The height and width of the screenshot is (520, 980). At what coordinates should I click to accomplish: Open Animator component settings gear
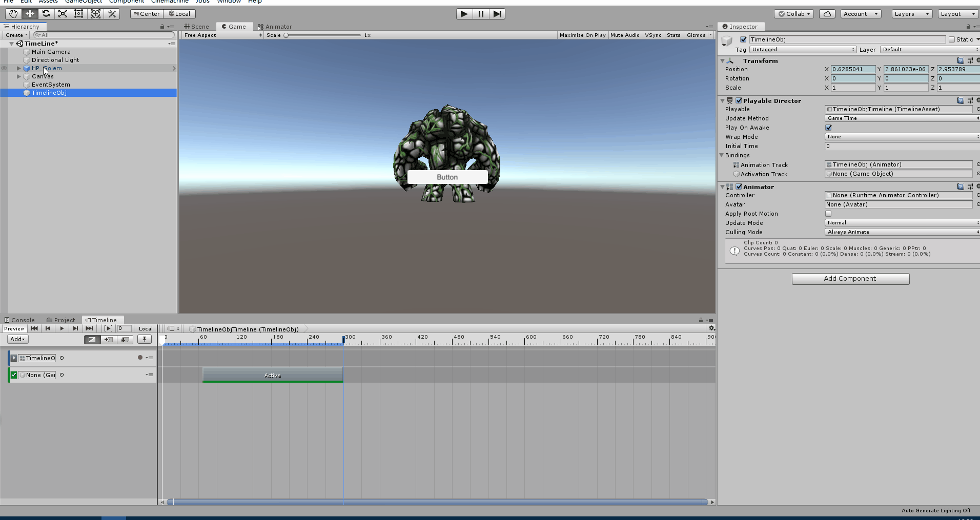(x=978, y=186)
